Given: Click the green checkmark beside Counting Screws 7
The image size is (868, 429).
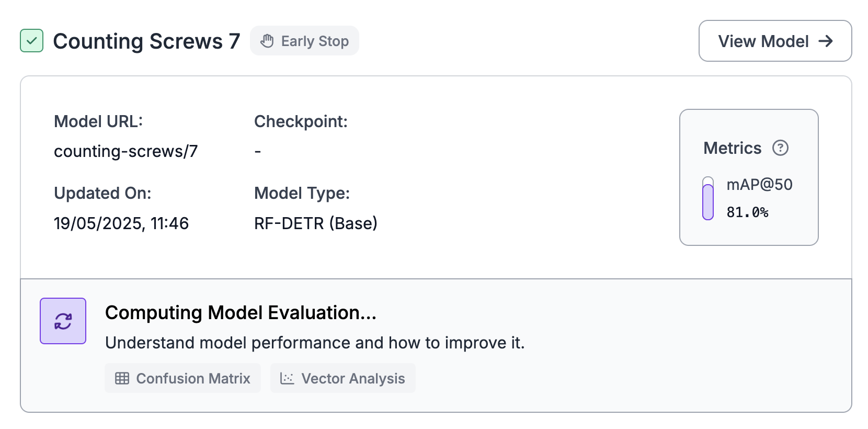Looking at the screenshot, I should tap(31, 41).
